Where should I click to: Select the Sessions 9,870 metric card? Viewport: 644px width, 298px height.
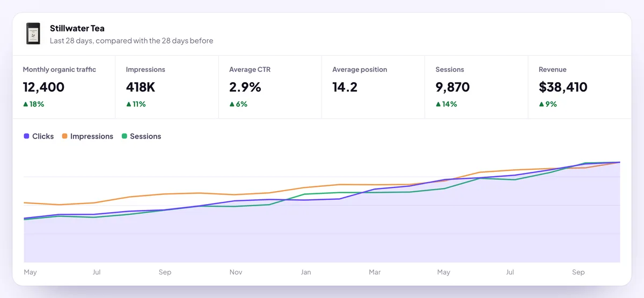[476, 87]
